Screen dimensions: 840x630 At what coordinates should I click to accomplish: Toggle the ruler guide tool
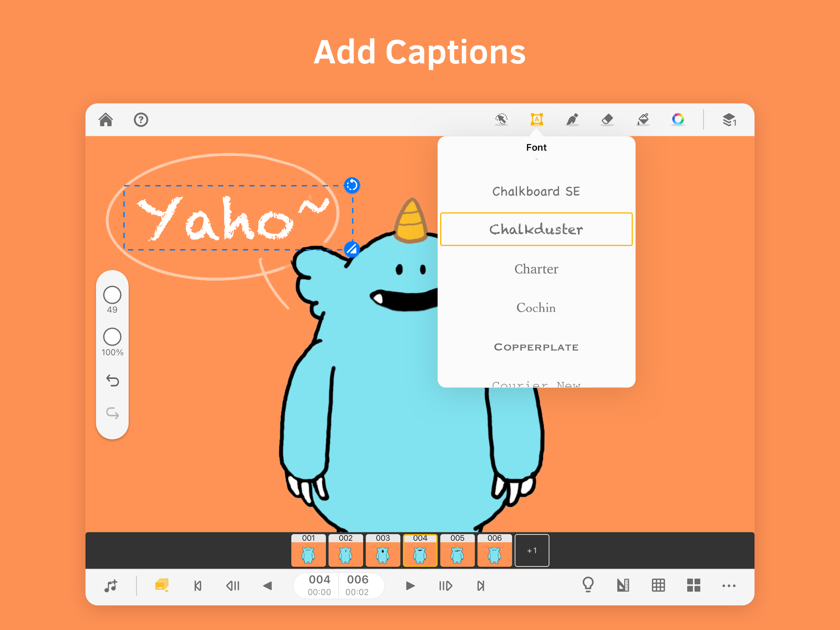pos(623,585)
